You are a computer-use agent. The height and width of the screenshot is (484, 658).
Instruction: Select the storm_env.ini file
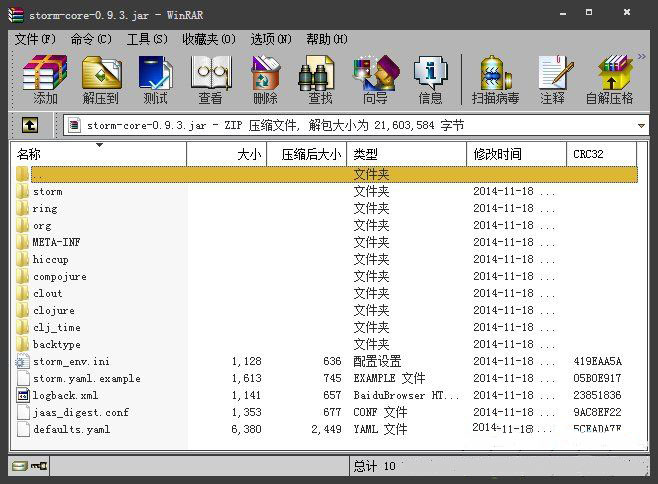tap(71, 361)
